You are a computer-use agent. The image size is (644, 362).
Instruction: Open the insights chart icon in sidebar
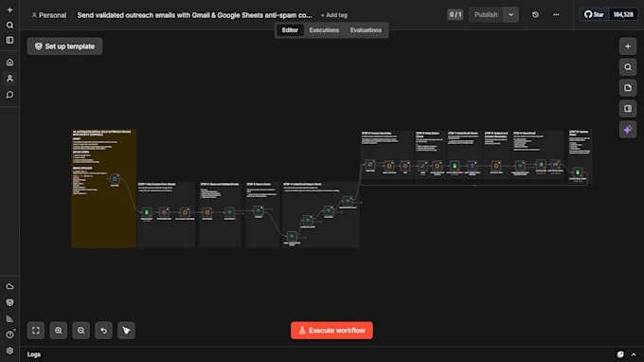[9, 318]
